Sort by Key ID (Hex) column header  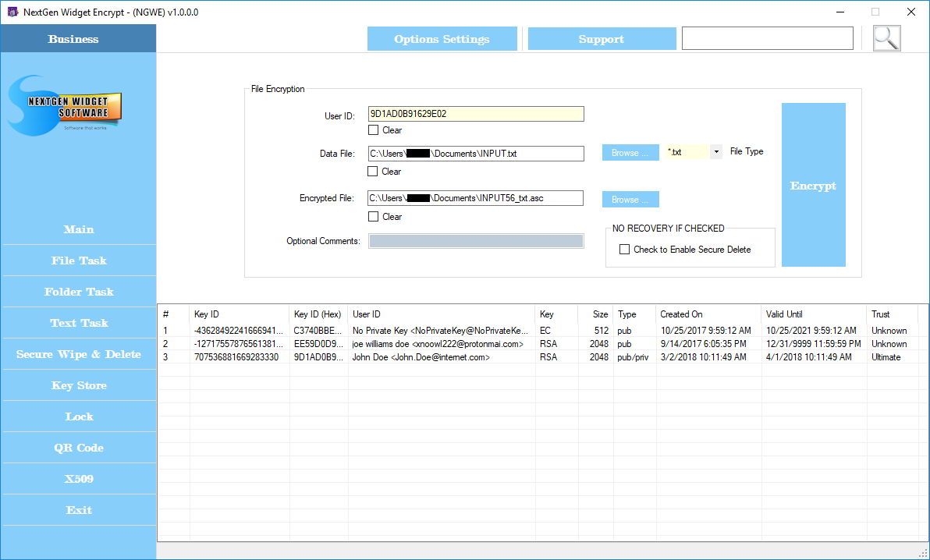(318, 314)
